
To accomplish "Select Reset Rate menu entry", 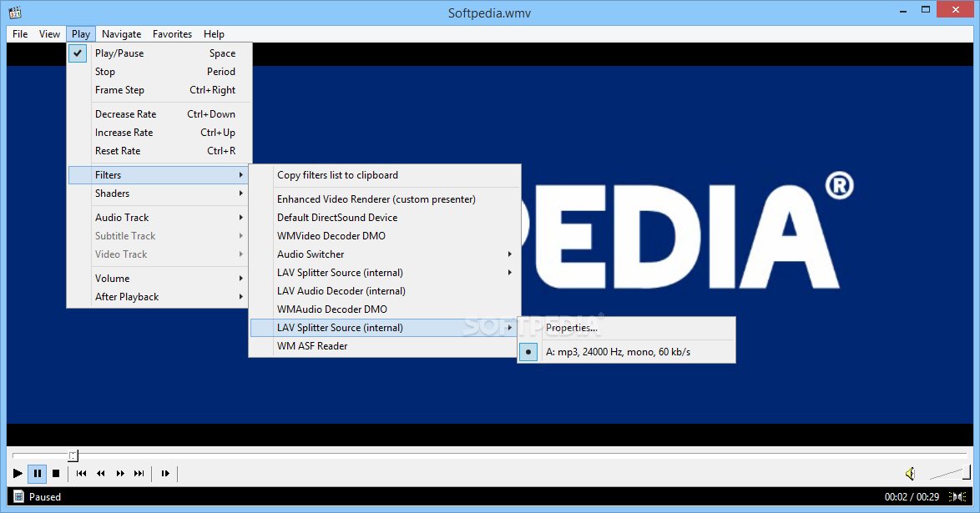I will pyautogui.click(x=159, y=151).
